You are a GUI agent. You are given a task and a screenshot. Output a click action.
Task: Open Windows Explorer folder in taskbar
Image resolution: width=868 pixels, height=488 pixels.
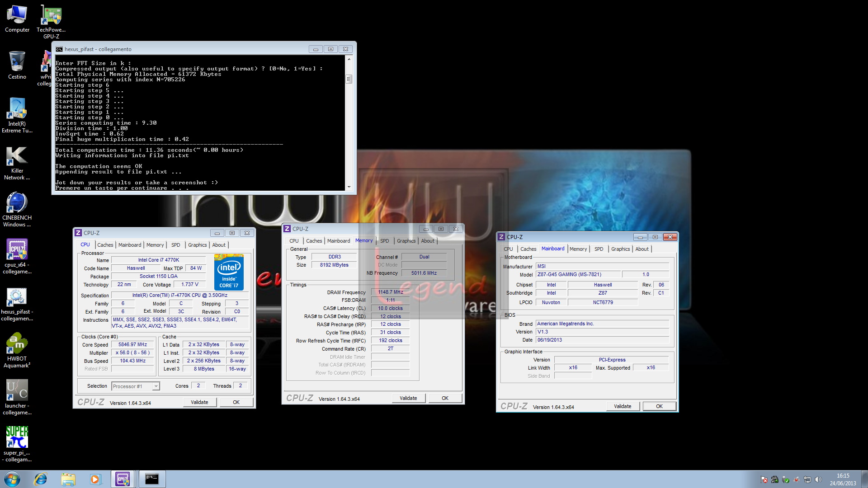(68, 479)
